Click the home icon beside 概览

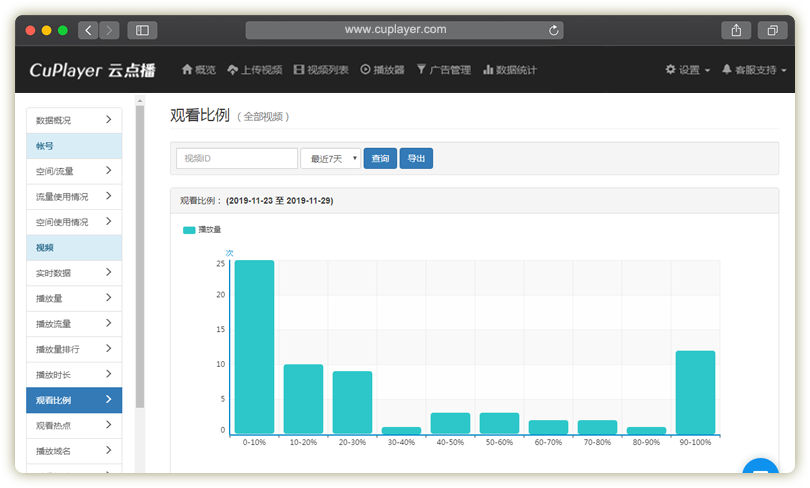186,70
